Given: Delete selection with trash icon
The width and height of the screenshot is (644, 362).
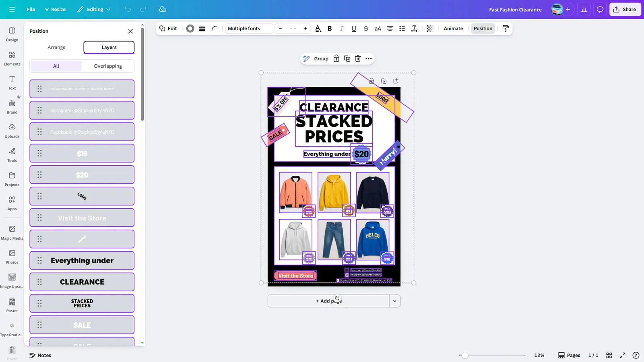Looking at the screenshot, I should click(358, 59).
